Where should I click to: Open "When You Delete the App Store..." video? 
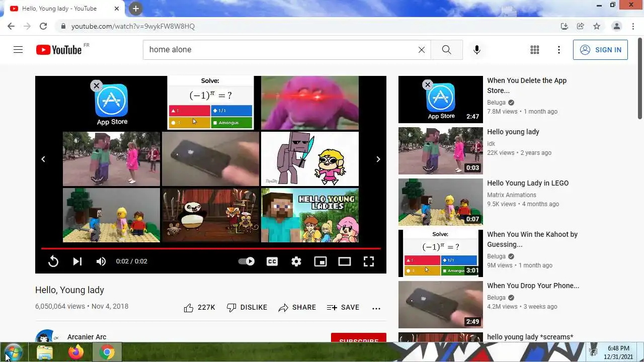(x=527, y=85)
